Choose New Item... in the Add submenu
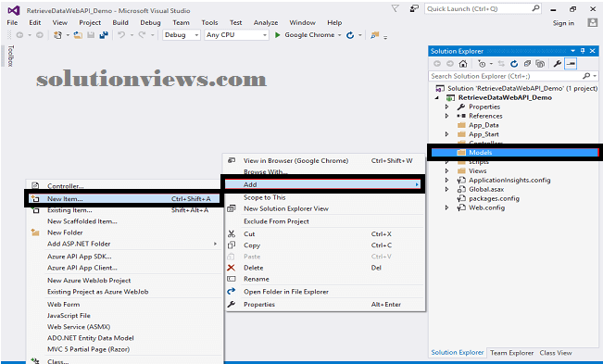 [123, 199]
